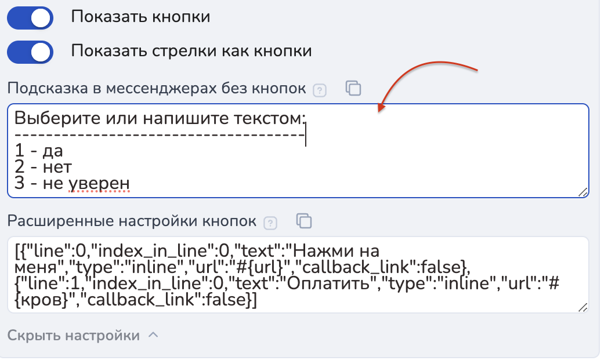608x364 pixels.
Task: Click the 'Скрыть настройки' link
Action: (x=73, y=336)
